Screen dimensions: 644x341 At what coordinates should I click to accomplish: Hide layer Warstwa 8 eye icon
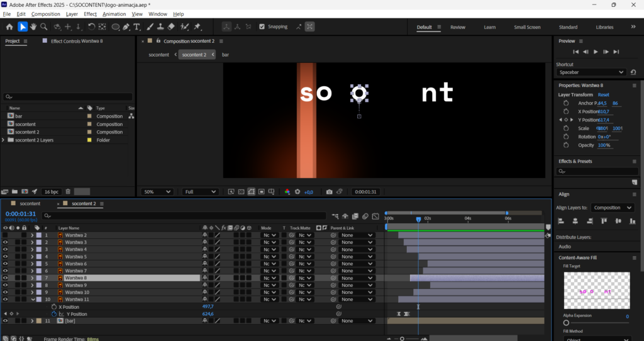click(5, 278)
